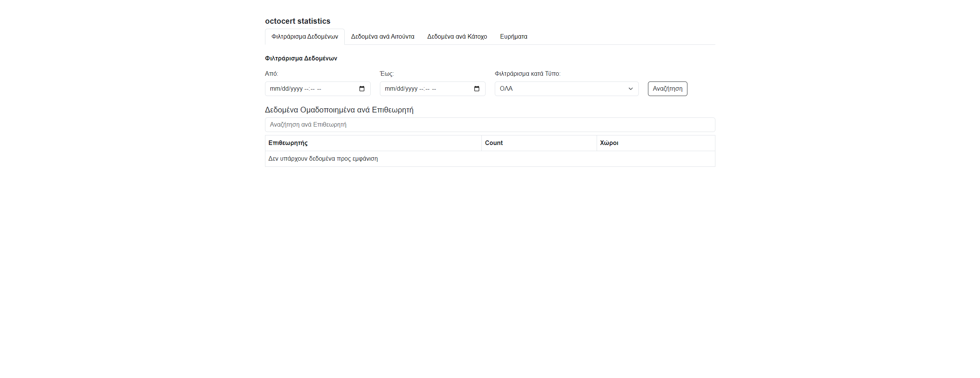980x378 pixels.
Task: Switch to the Δεδομένα ανά Αιτούντα tab
Action: 382,37
